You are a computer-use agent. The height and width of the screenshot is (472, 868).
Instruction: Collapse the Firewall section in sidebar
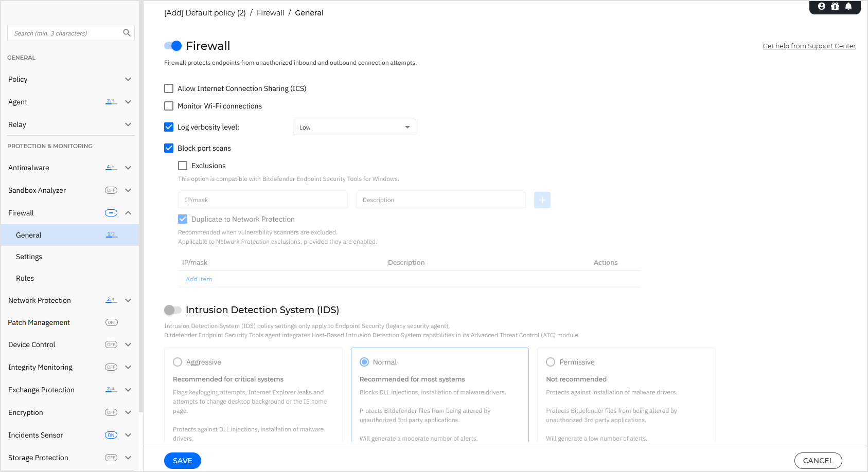(x=128, y=212)
